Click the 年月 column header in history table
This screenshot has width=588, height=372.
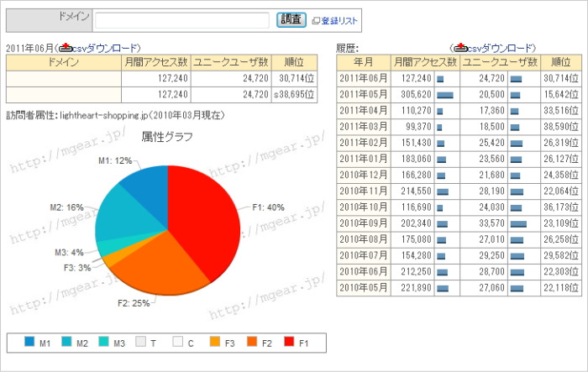pyautogui.click(x=363, y=62)
